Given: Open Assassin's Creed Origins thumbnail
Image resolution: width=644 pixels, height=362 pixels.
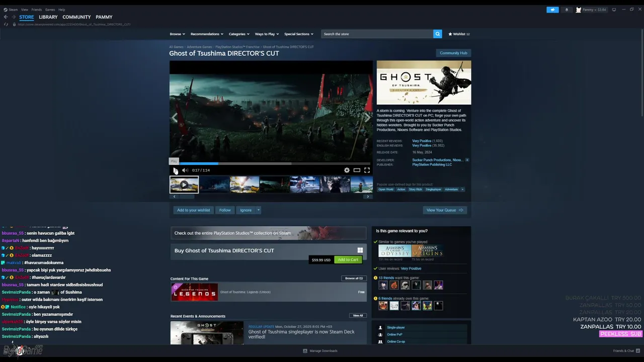Looking at the screenshot, I should pos(427,251).
